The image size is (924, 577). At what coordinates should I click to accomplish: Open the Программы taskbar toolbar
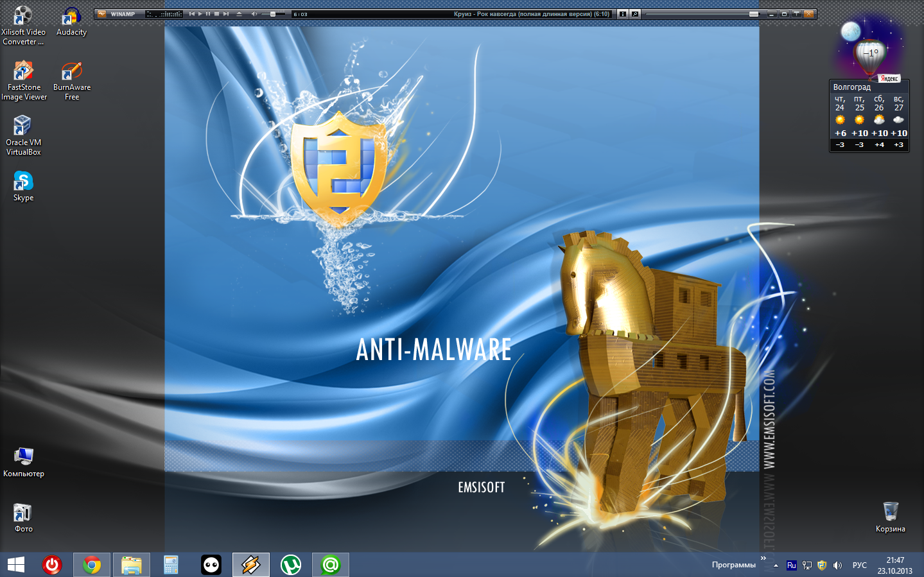[x=734, y=565]
